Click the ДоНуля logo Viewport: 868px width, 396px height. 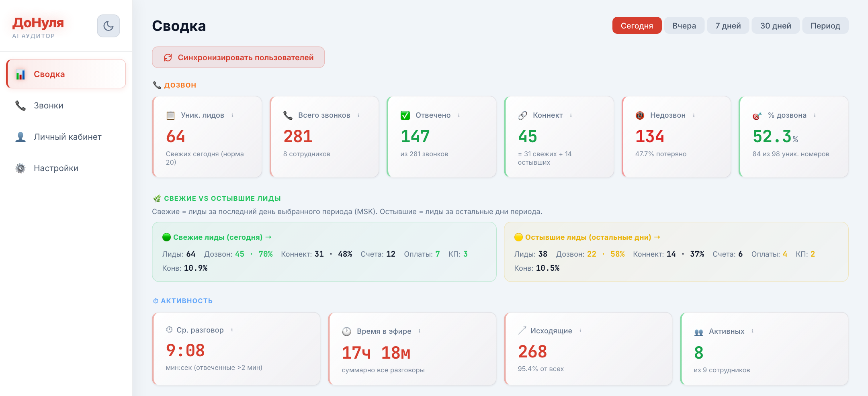[38, 22]
